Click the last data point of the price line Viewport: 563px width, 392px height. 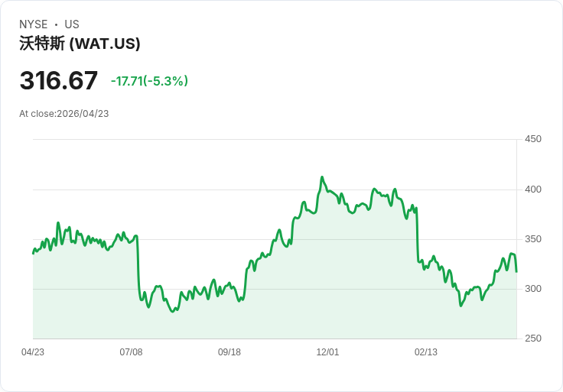tap(516, 271)
